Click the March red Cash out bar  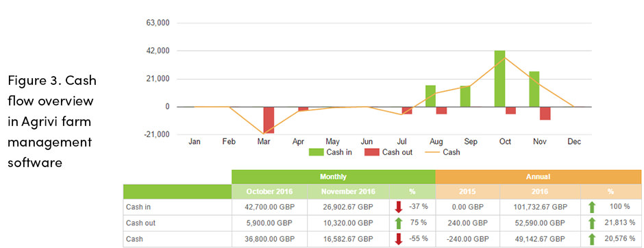pyautogui.click(x=269, y=120)
